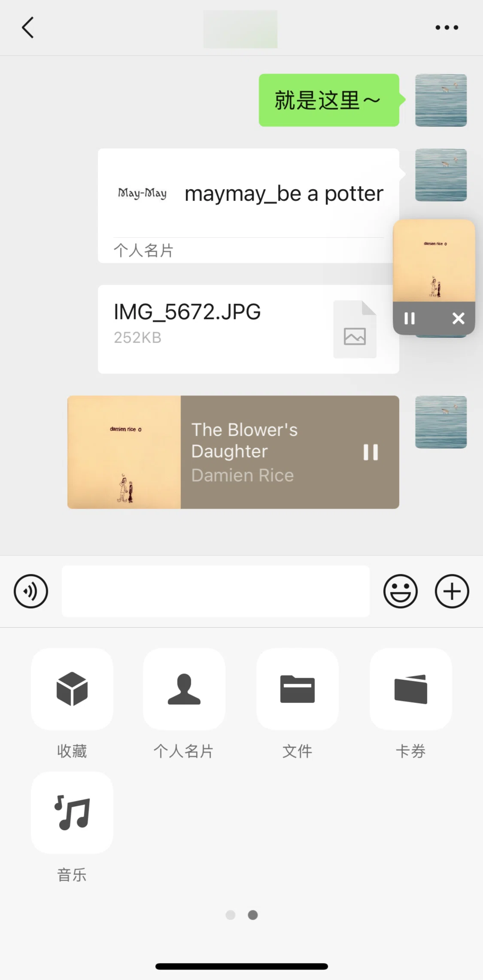Tap Damien Rice artist name
This screenshot has width=483, height=980.
(x=243, y=475)
